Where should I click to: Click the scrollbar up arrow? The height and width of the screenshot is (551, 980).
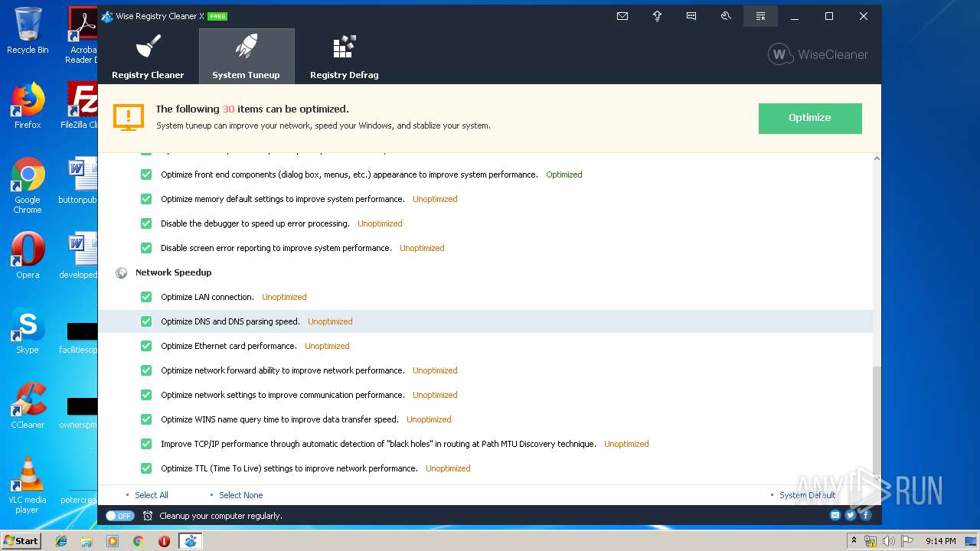pyautogui.click(x=877, y=158)
